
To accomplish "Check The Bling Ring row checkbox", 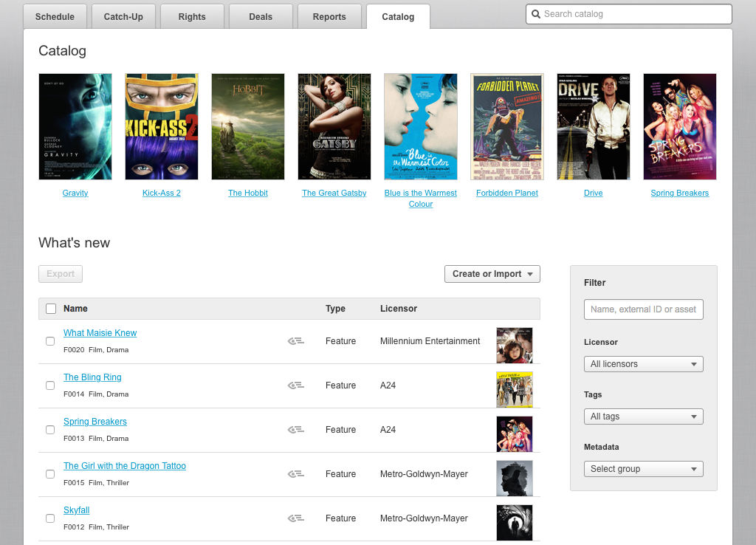I will pos(50,385).
